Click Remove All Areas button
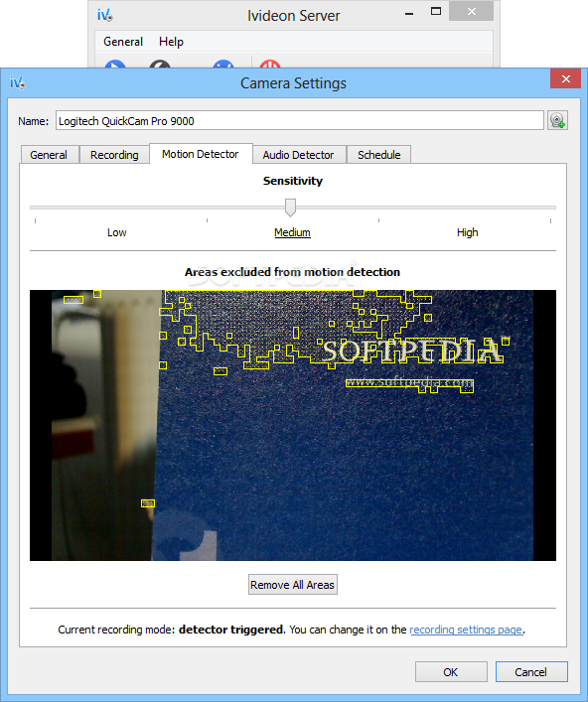The width and height of the screenshot is (588, 702). pyautogui.click(x=293, y=585)
